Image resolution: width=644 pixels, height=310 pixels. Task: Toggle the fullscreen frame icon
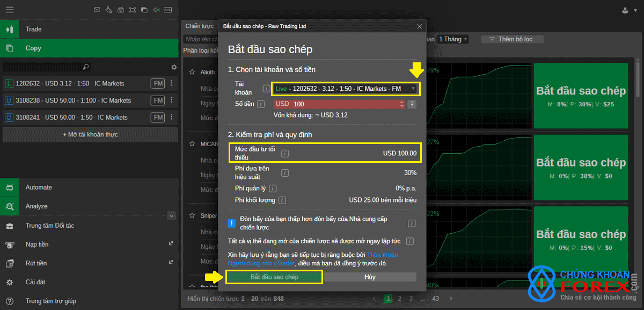click(133, 10)
